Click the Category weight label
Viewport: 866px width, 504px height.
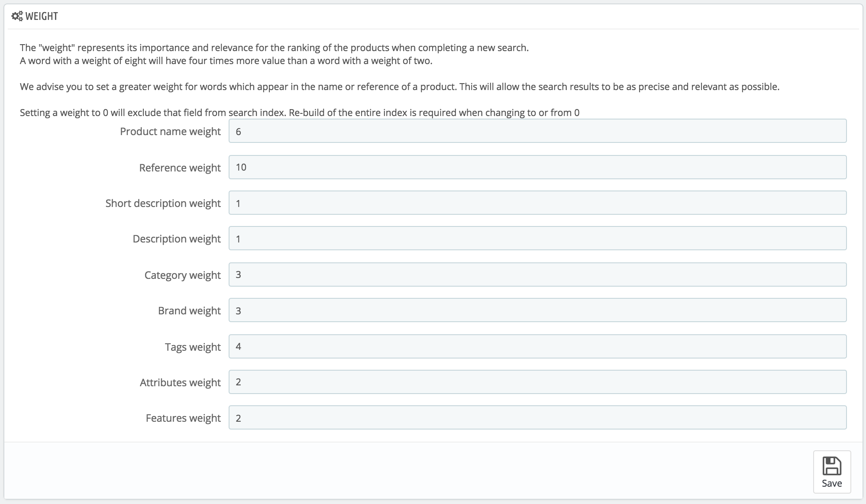[x=182, y=275]
